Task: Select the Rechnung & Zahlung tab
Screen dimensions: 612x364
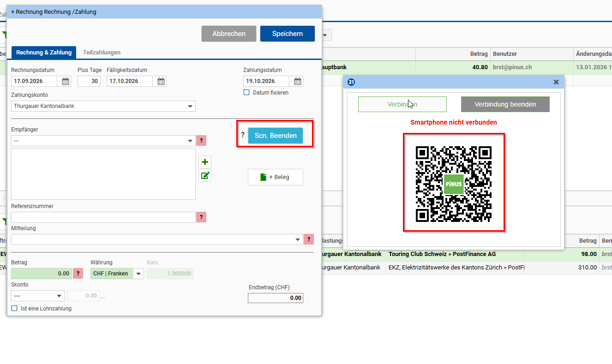Action: pyautogui.click(x=44, y=53)
